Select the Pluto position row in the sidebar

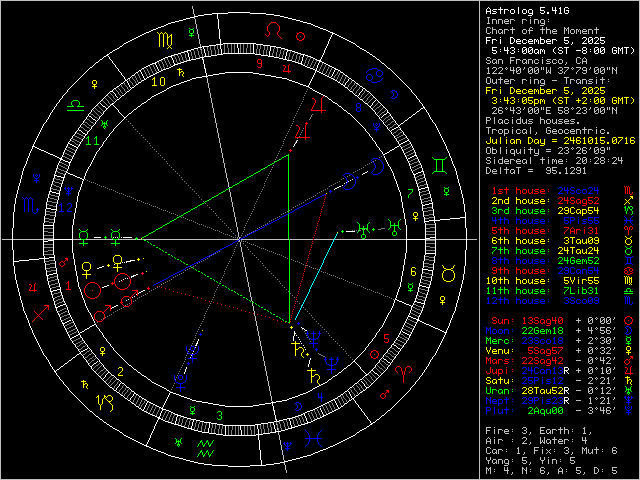[555, 437]
